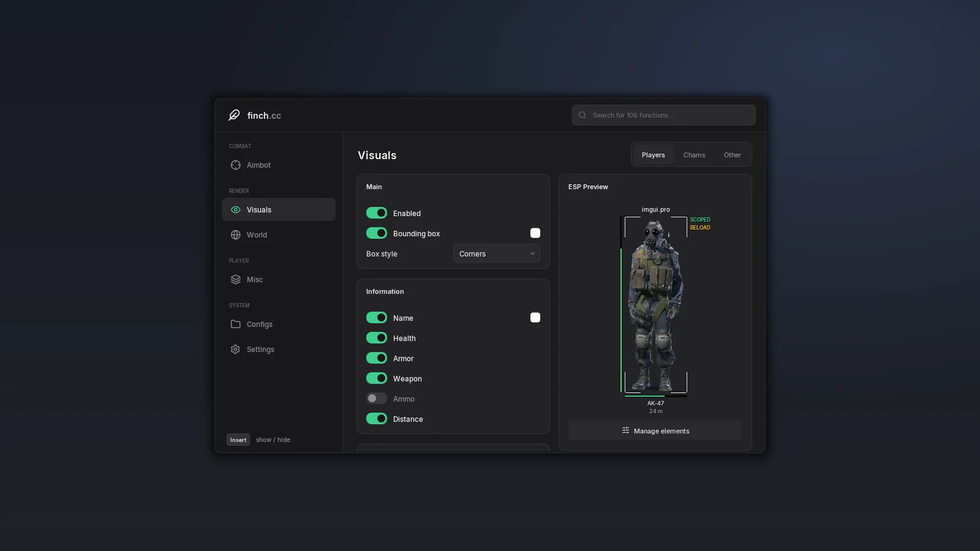The image size is (980, 551).
Task: Turn off the Enabled toggle
Action: [x=377, y=213]
